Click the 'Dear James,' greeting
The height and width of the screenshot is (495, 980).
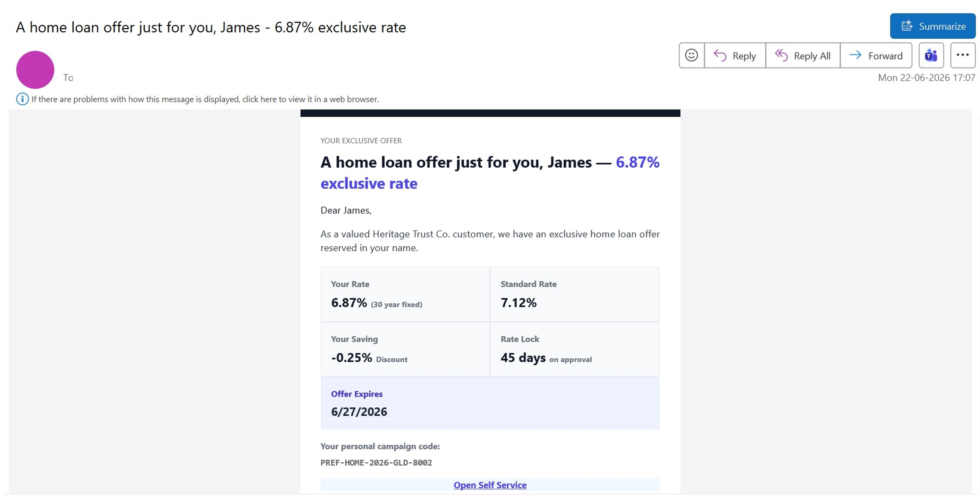click(346, 211)
